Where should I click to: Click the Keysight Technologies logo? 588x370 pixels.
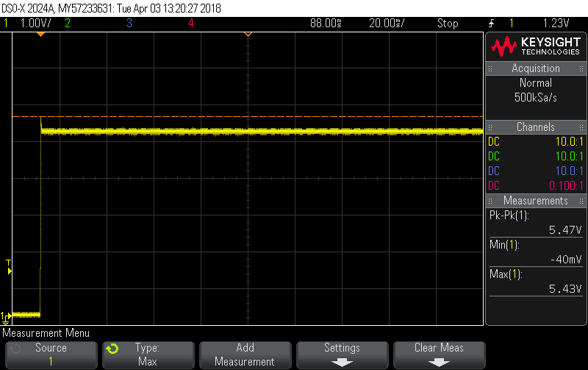536,46
